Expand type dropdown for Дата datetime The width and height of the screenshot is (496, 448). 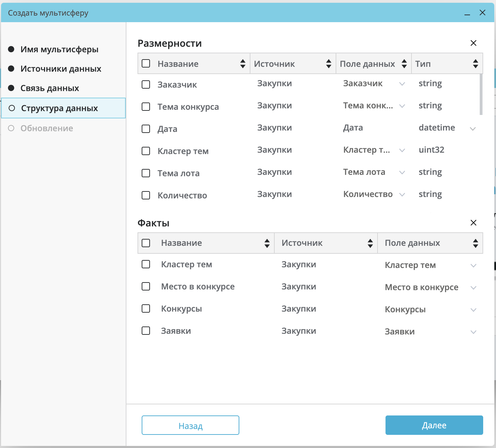(x=472, y=128)
